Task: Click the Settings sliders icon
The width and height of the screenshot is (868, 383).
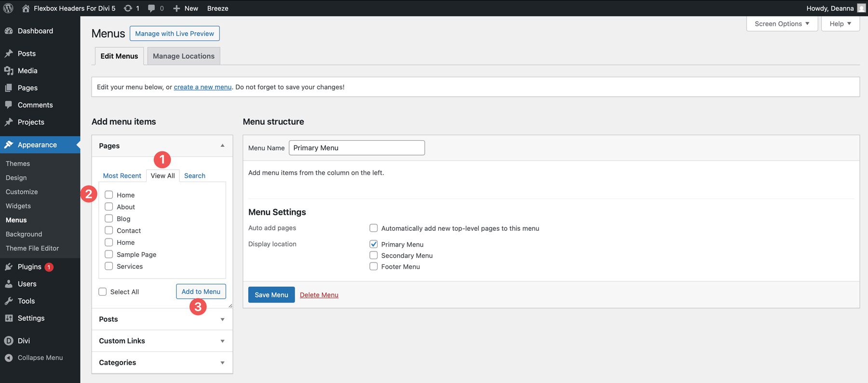Action: [9, 318]
